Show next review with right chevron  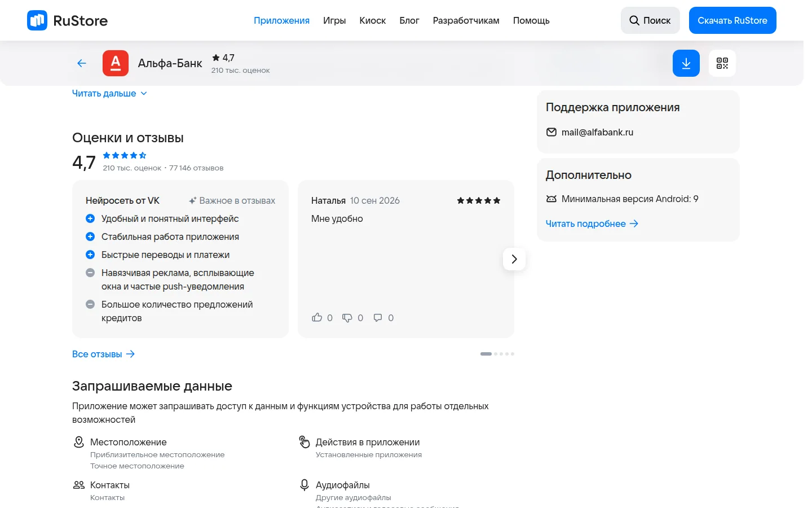(x=514, y=259)
